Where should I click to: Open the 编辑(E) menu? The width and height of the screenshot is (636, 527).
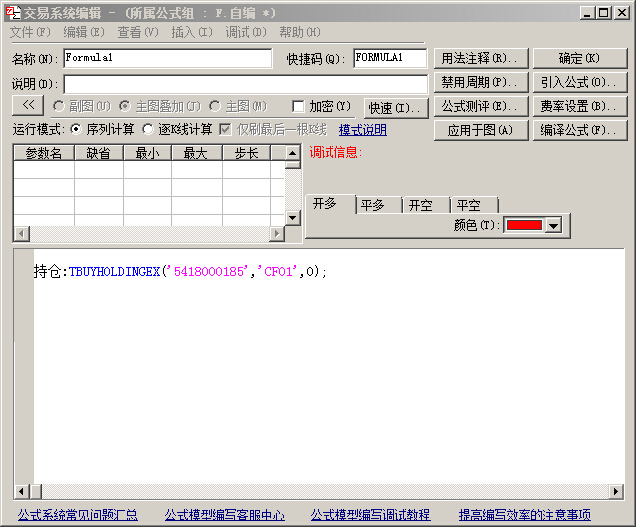[84, 32]
